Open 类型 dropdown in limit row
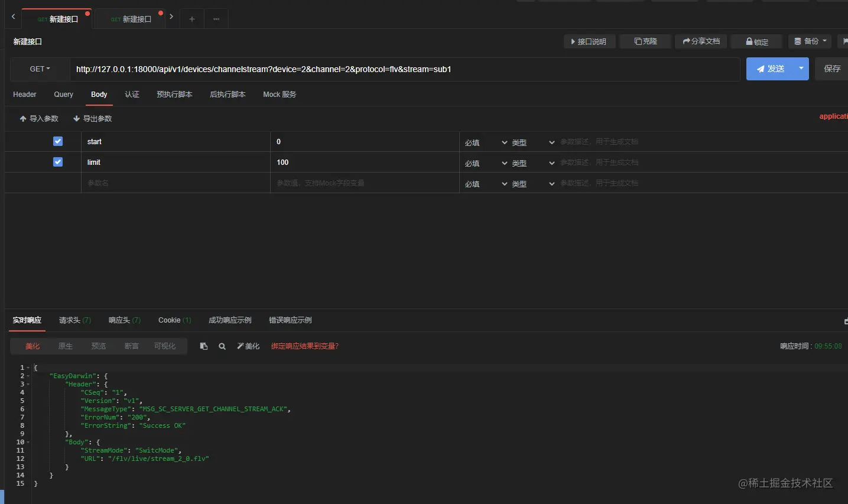The height and width of the screenshot is (504, 848). point(533,163)
